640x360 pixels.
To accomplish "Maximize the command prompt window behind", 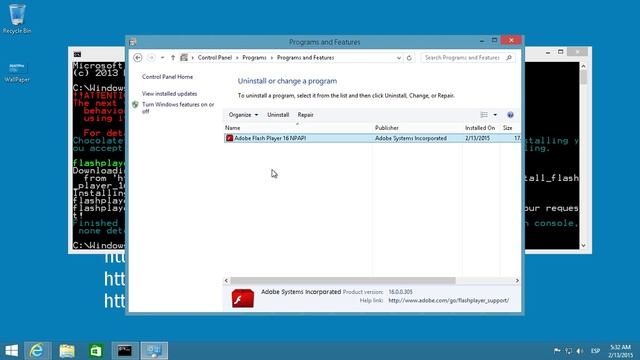I will [560, 52].
